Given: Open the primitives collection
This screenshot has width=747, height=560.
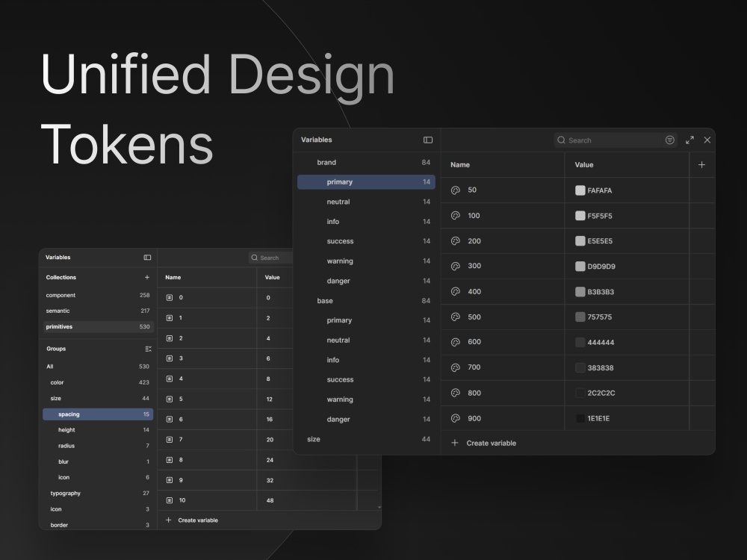Looking at the screenshot, I should tap(98, 327).
